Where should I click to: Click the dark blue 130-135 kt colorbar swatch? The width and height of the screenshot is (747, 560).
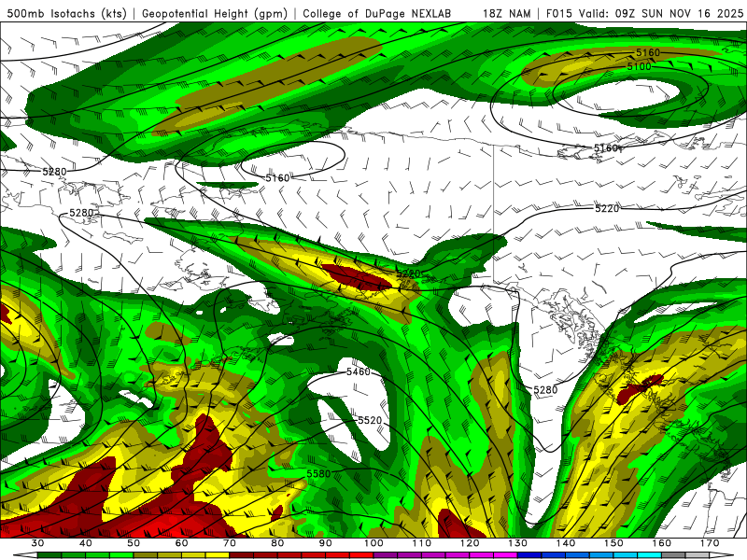pyautogui.click(x=529, y=555)
